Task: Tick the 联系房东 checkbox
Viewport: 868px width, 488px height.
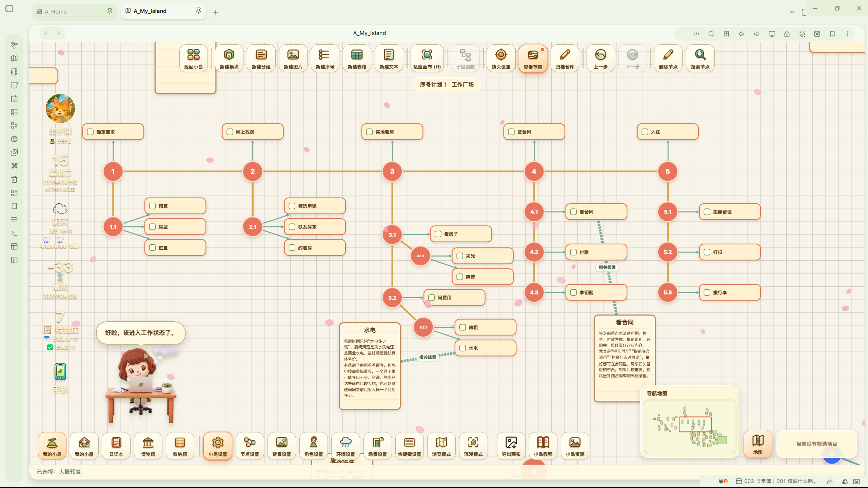Action: (x=292, y=227)
